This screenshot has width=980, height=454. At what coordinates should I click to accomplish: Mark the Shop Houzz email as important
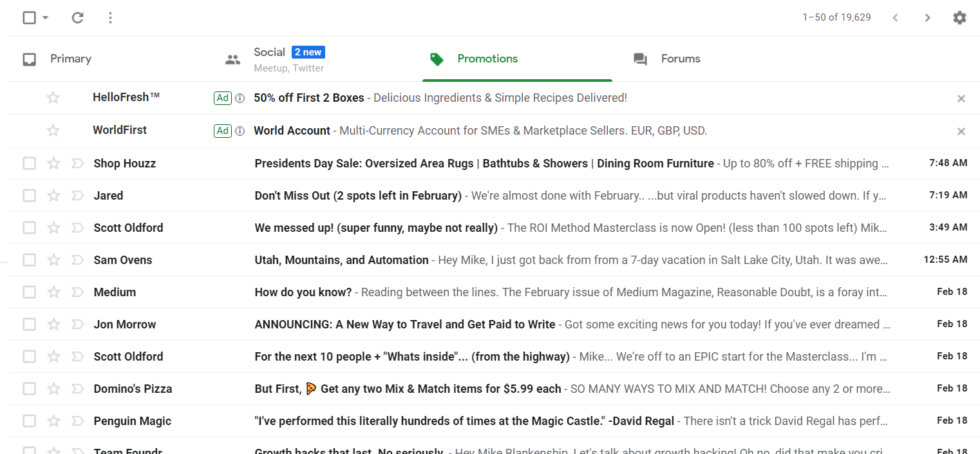point(77,164)
